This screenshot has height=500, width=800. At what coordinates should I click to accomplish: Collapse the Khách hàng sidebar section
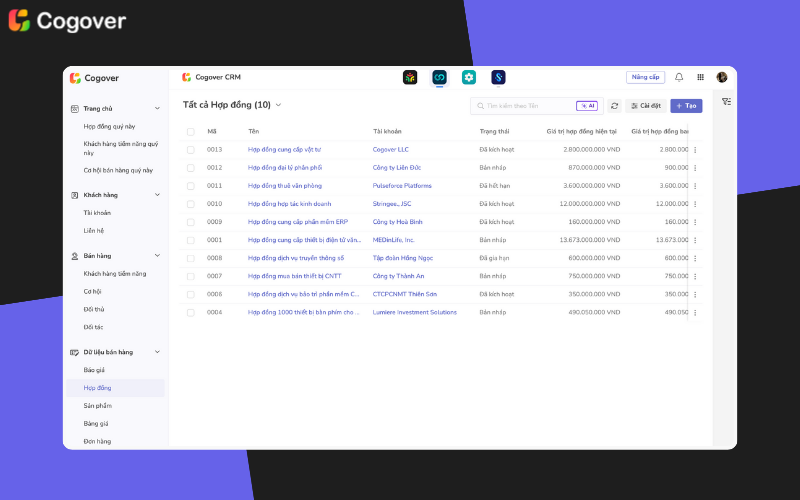[x=157, y=195]
